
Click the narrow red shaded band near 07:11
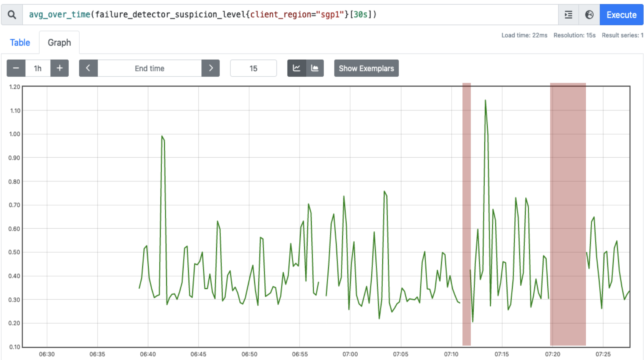click(467, 213)
